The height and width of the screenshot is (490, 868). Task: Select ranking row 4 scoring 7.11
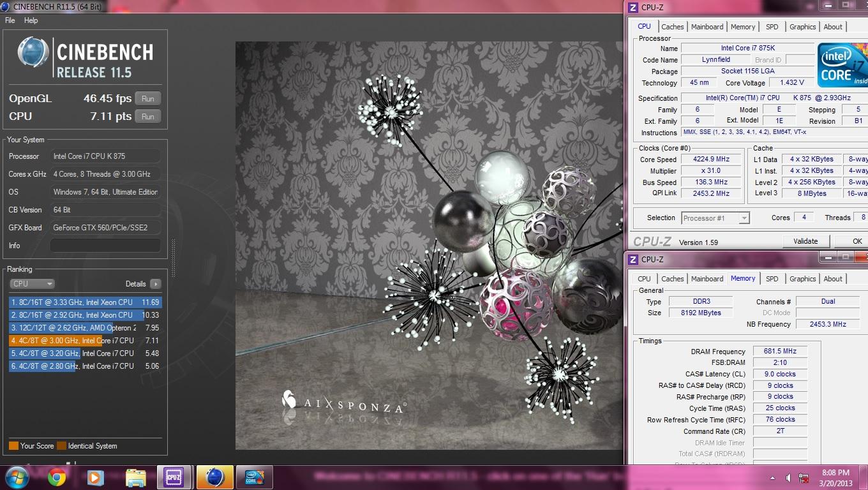(86, 341)
